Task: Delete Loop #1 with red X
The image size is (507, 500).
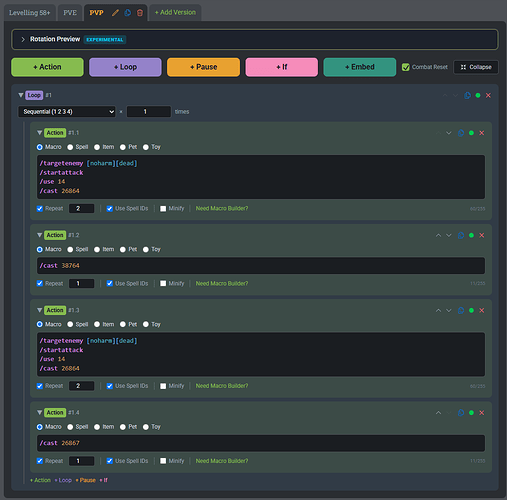Action: pos(488,95)
